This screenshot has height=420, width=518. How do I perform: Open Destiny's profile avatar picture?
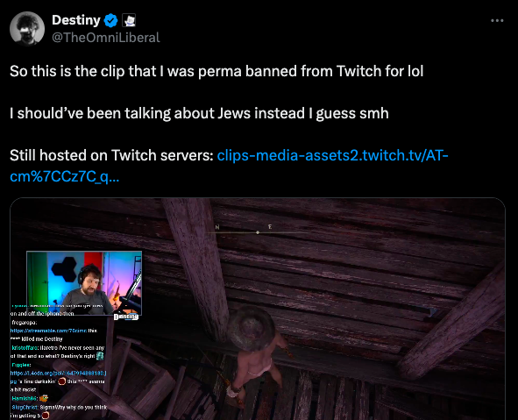click(x=27, y=28)
